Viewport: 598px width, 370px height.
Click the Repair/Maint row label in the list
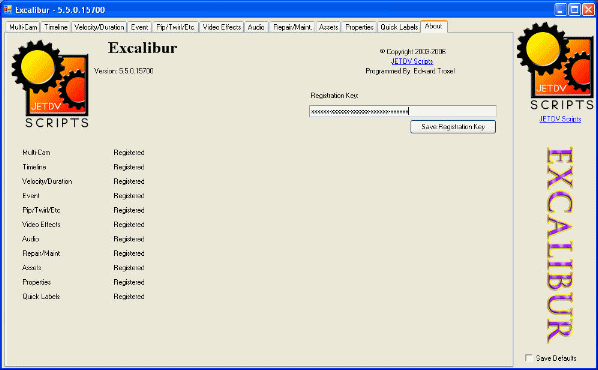point(41,253)
